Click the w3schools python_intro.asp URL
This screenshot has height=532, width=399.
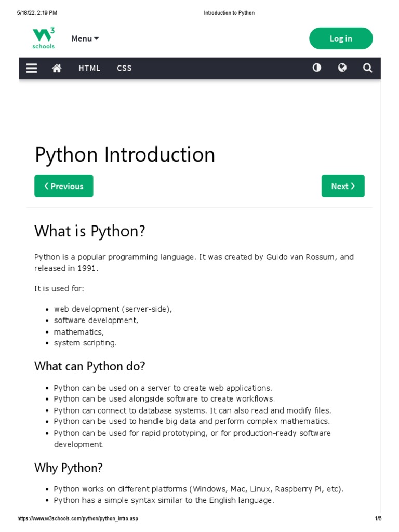78,518
